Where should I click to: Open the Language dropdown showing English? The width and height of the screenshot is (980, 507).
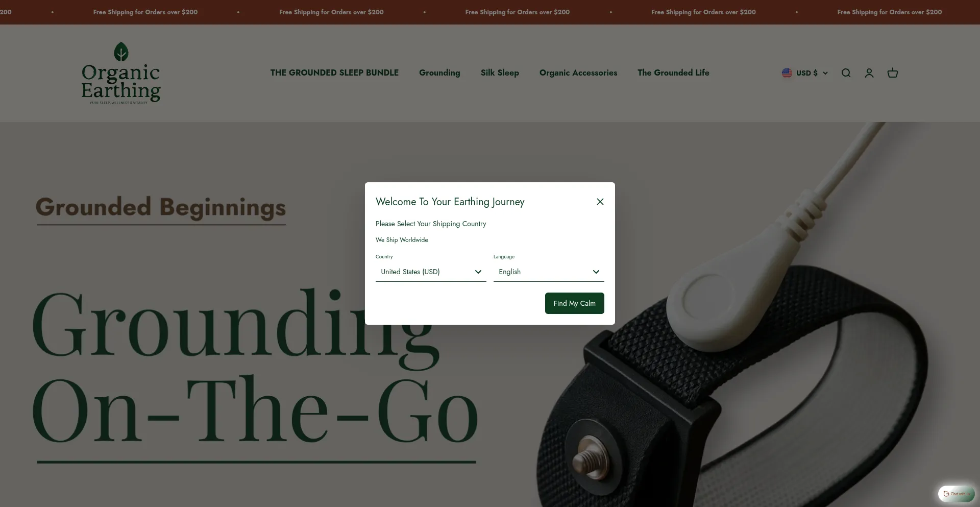pos(549,272)
